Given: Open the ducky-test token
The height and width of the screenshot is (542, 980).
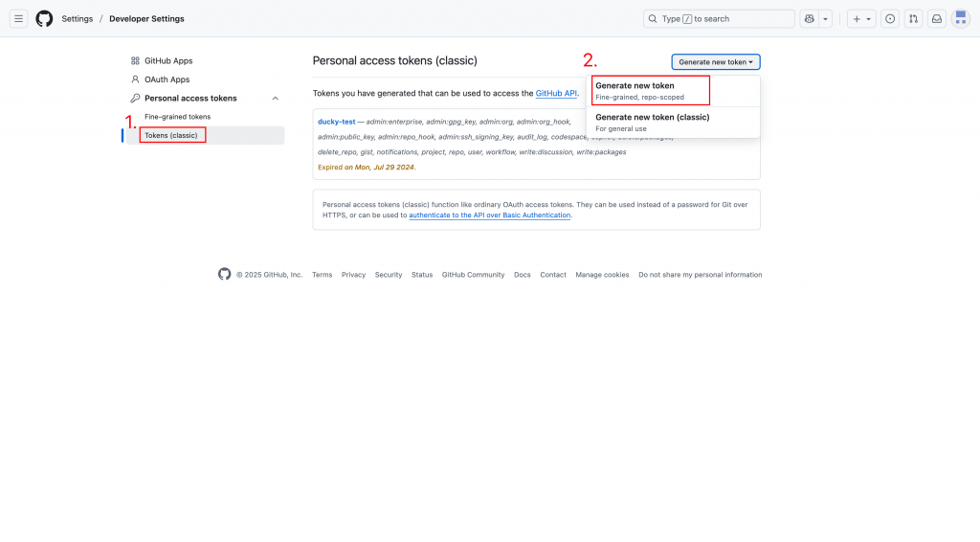Looking at the screenshot, I should click(336, 122).
